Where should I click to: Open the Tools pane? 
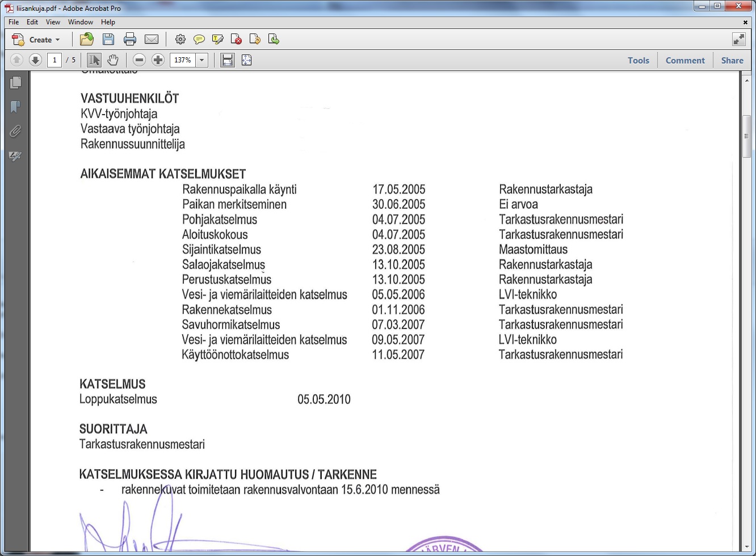click(638, 60)
